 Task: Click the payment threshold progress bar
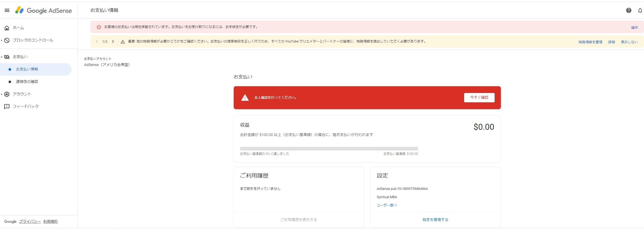(329, 149)
